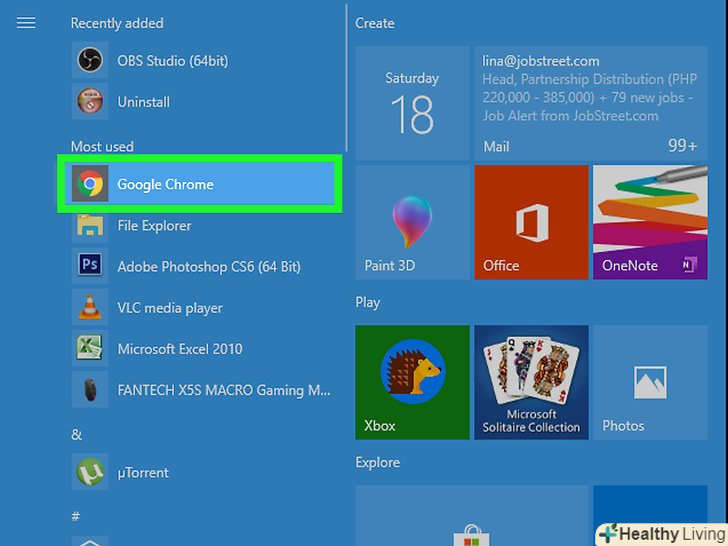Open Microsoft Solitaire Collection tile
Image resolution: width=728 pixels, height=546 pixels.
pyautogui.click(x=531, y=382)
